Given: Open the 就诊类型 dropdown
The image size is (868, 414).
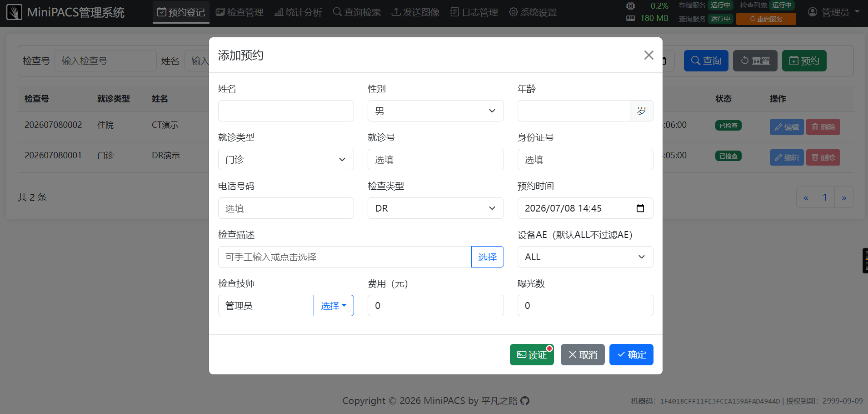Looking at the screenshot, I should pos(286,159).
